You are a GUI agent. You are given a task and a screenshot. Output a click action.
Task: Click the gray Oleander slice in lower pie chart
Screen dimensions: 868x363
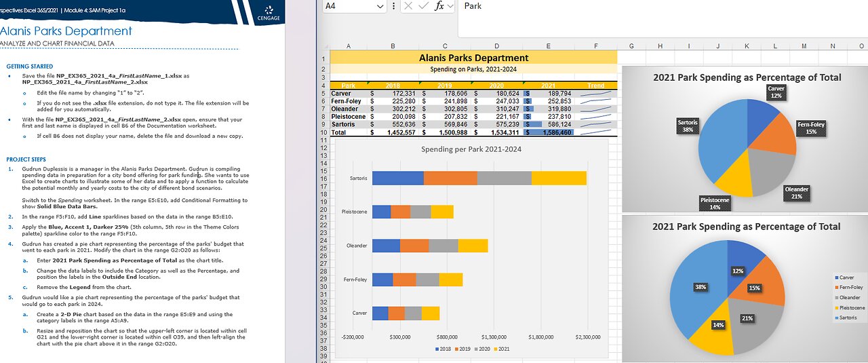pyautogui.click(x=755, y=326)
